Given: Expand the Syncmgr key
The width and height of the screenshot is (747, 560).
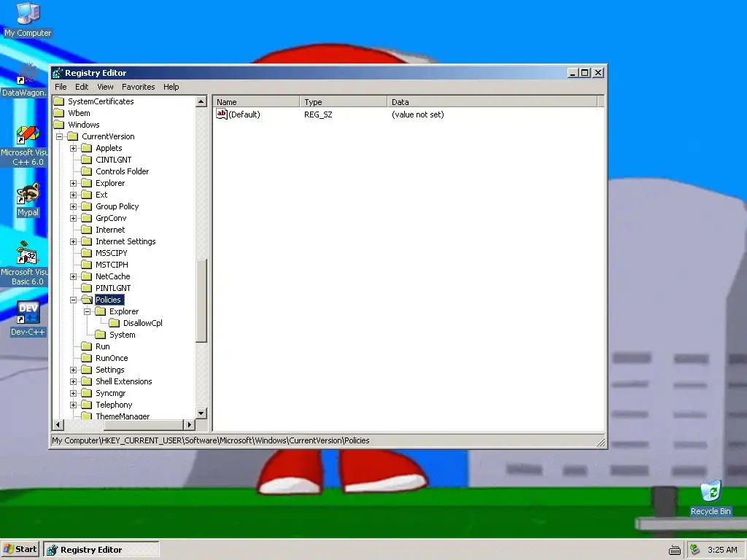Looking at the screenshot, I should click(x=74, y=393).
